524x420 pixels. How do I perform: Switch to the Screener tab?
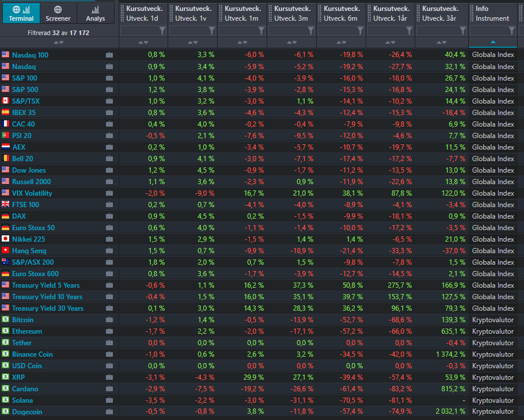tap(58, 13)
